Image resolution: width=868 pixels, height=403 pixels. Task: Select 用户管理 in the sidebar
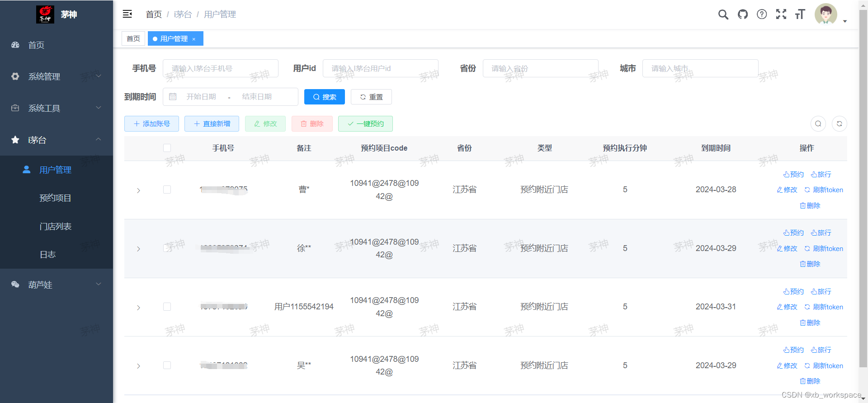point(57,170)
